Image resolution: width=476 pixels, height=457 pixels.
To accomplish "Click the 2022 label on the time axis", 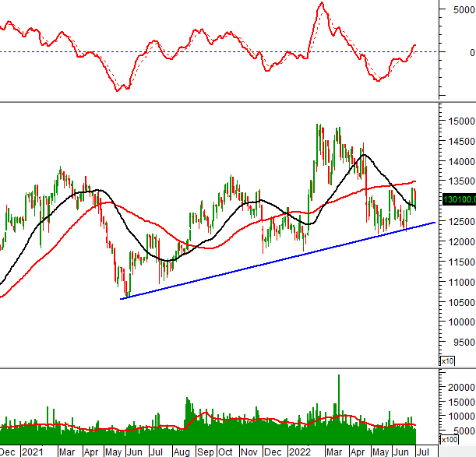I will click(x=298, y=451).
